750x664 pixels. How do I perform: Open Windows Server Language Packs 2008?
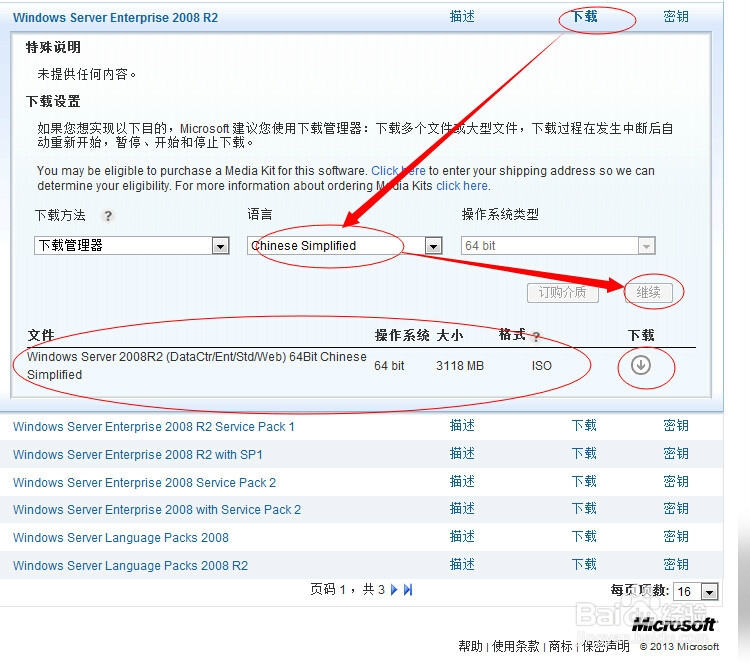pyautogui.click(x=121, y=538)
